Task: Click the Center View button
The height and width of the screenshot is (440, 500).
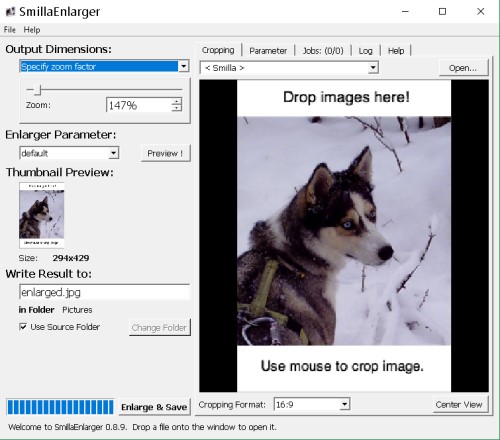Action: pyautogui.click(x=459, y=404)
